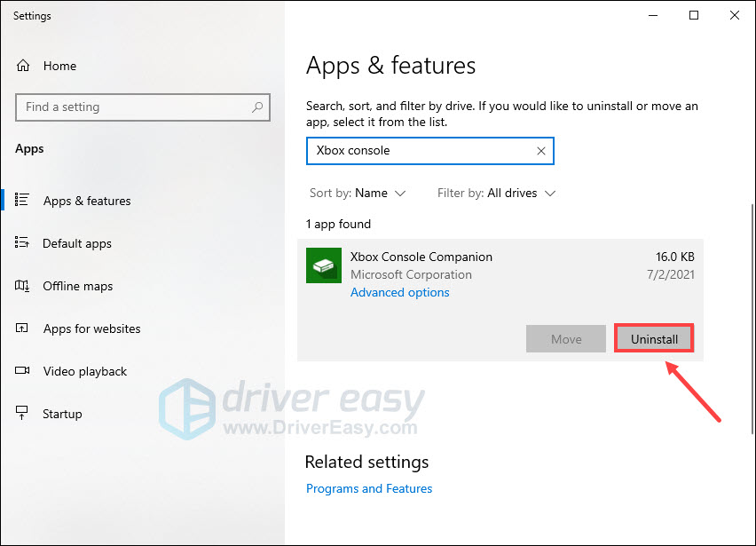
Task: Click inside the Find a setting field
Action: tap(133, 107)
